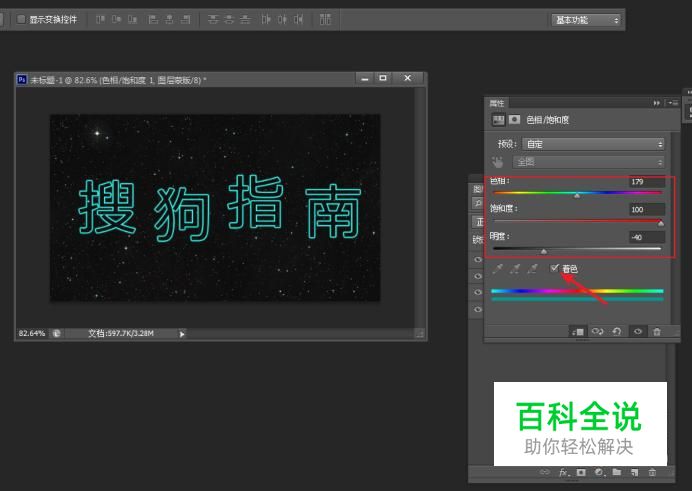Toggle the third layer's eye visibility icon
The image size is (692, 491).
478,292
